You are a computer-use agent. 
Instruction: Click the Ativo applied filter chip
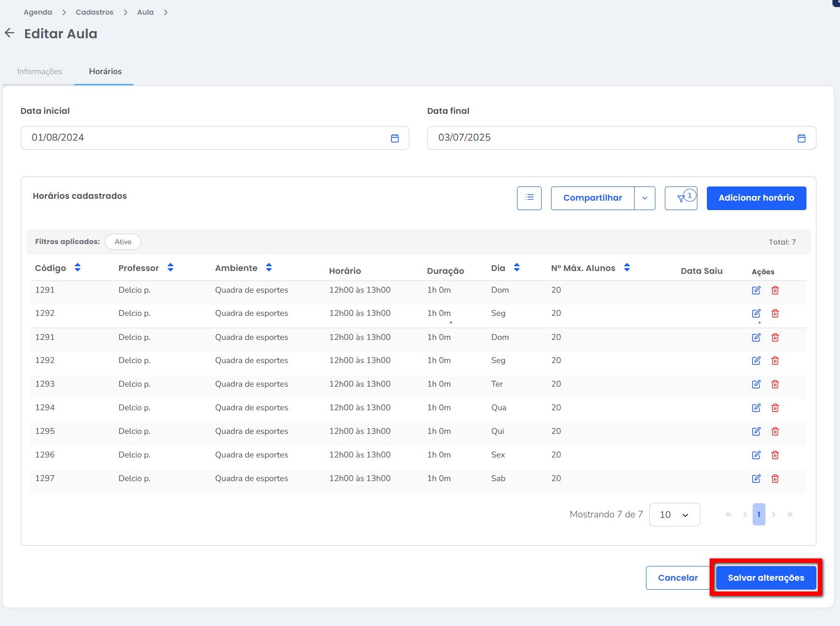(x=123, y=242)
